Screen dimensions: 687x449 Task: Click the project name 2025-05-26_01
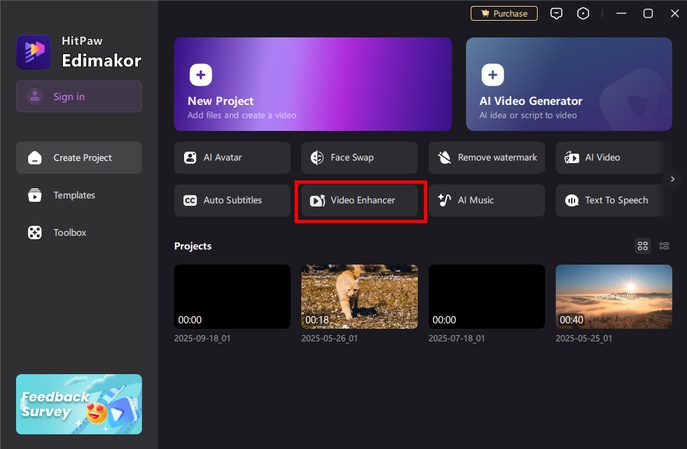(329, 339)
